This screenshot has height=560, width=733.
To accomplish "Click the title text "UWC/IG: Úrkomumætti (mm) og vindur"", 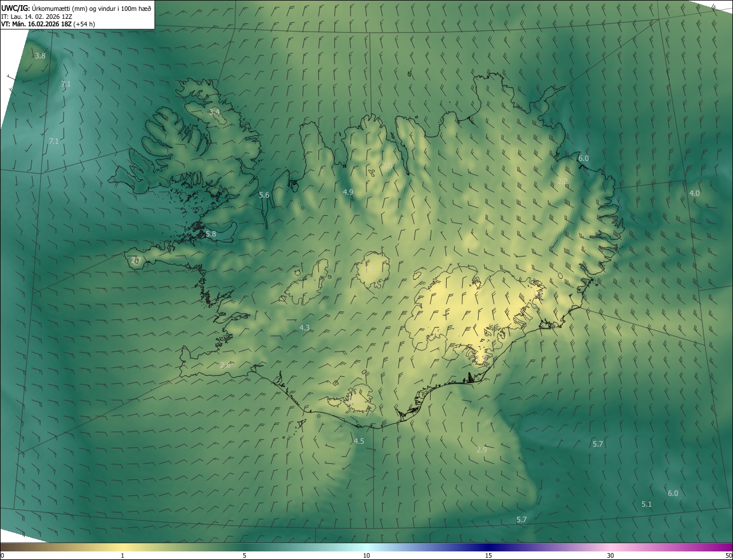I will coord(60,8).
